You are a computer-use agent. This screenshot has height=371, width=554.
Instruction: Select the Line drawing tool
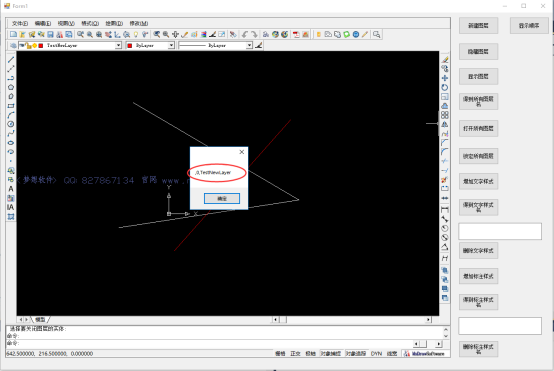11,59
